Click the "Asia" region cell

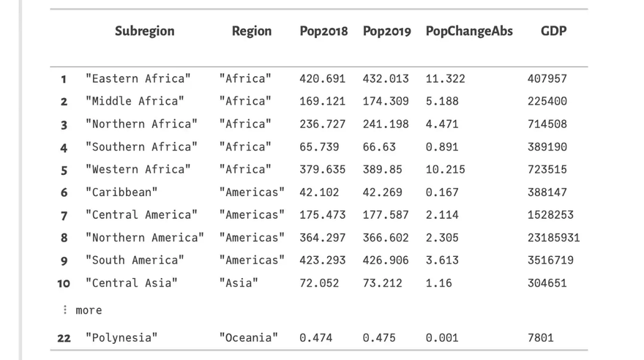tap(239, 283)
